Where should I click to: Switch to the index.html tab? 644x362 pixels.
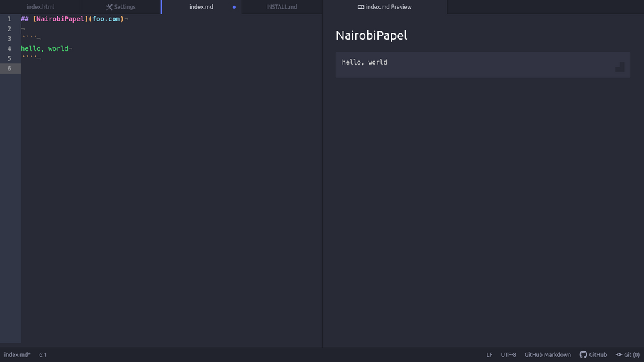(x=40, y=7)
